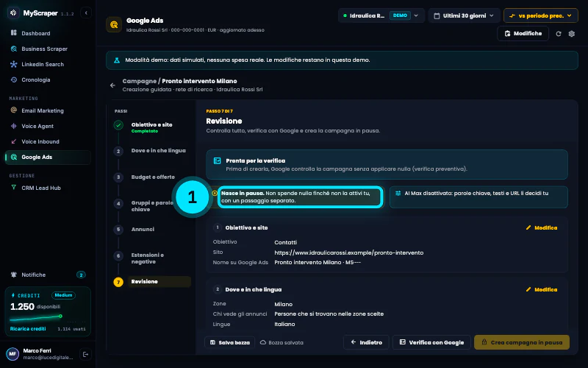Screen dimensions: 588x368
Task: Select Google Ads sidebar item
Action: (48, 158)
